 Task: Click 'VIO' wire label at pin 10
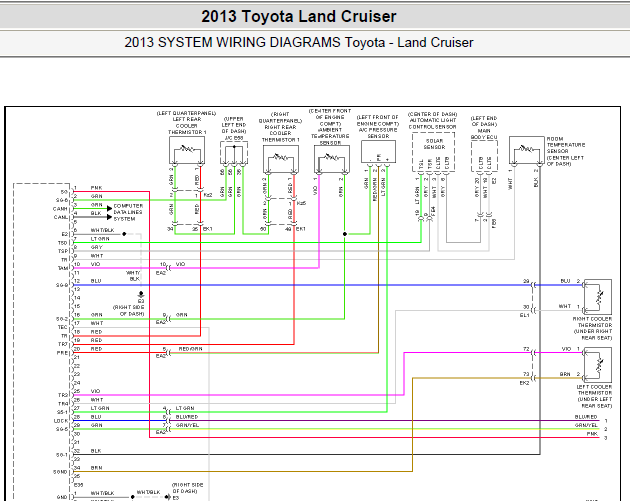click(x=96, y=264)
